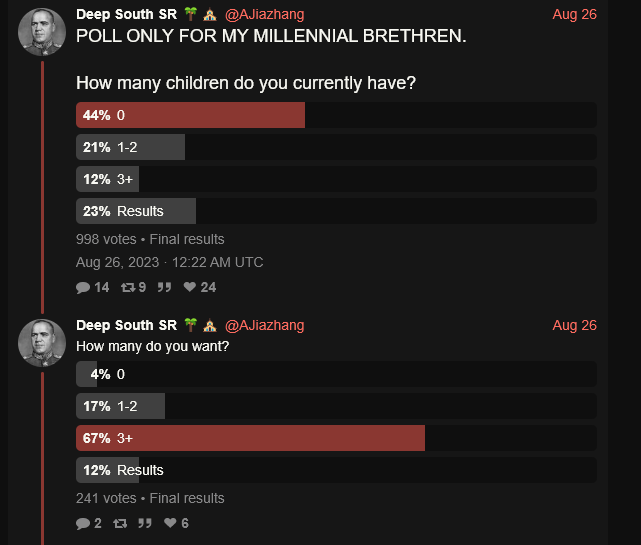Like the first poll post with heart icon
Image resolution: width=641 pixels, height=545 pixels.
[191, 288]
